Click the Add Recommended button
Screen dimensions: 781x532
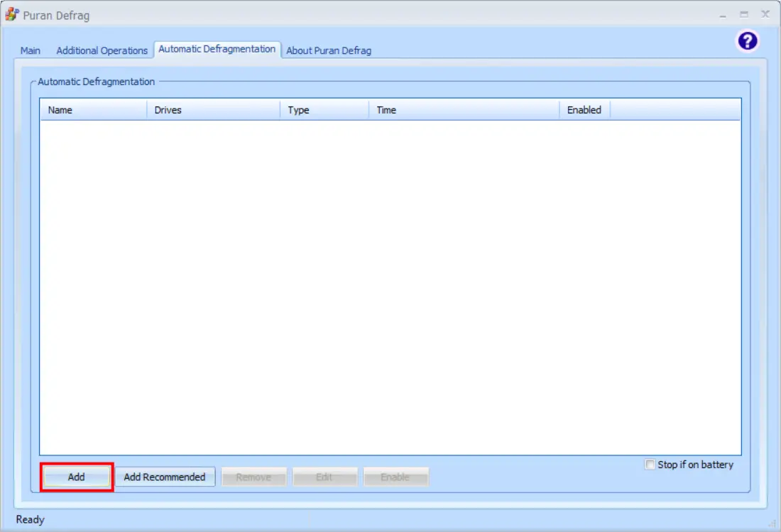pos(165,477)
